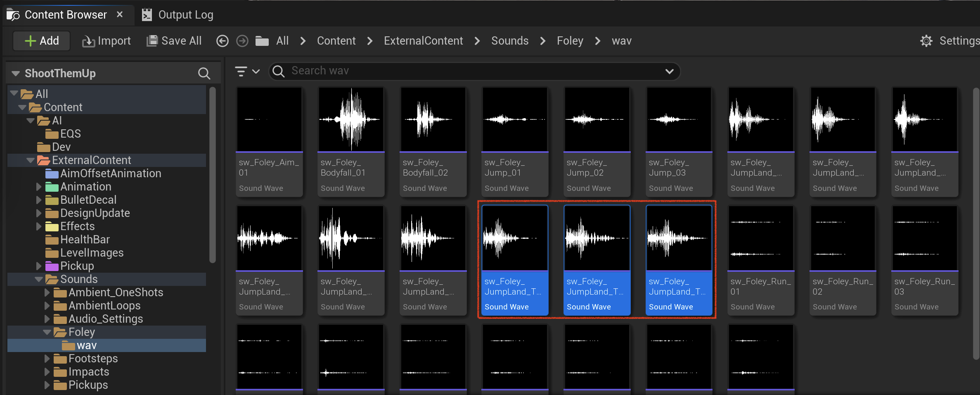The image size is (980, 395).
Task: Collapse the All tree node
Action: [14, 93]
